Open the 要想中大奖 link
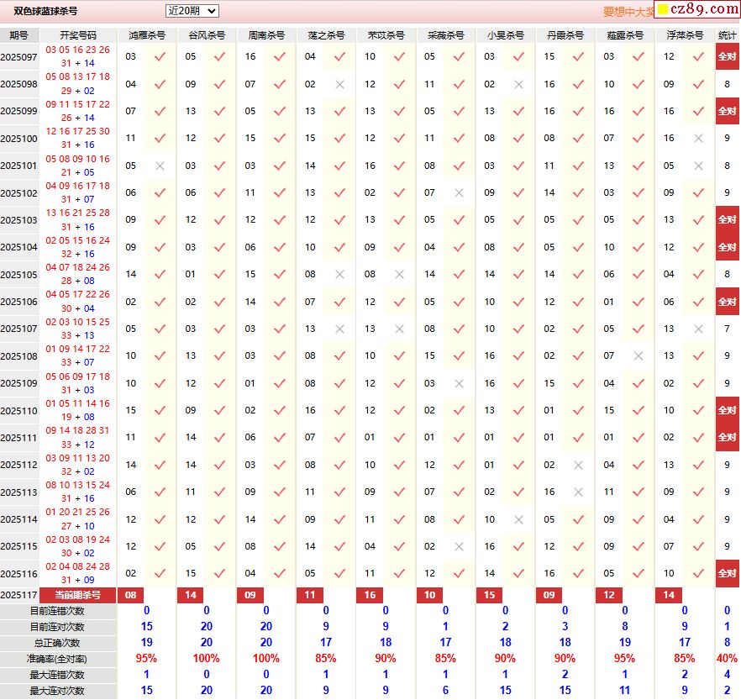741x700 pixels. tap(628, 12)
